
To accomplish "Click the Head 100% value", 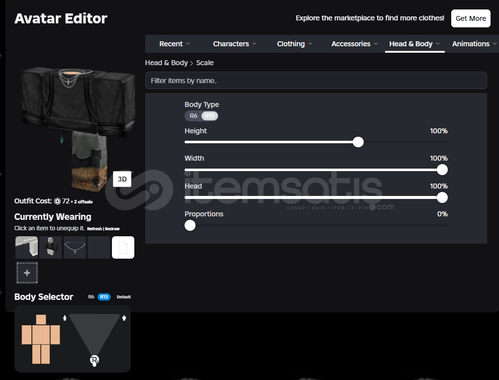I will pos(439,186).
